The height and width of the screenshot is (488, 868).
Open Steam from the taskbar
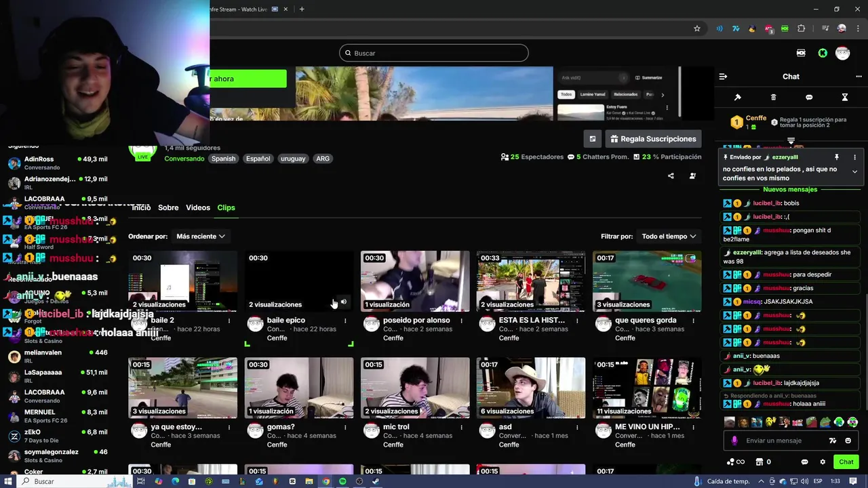point(376,481)
